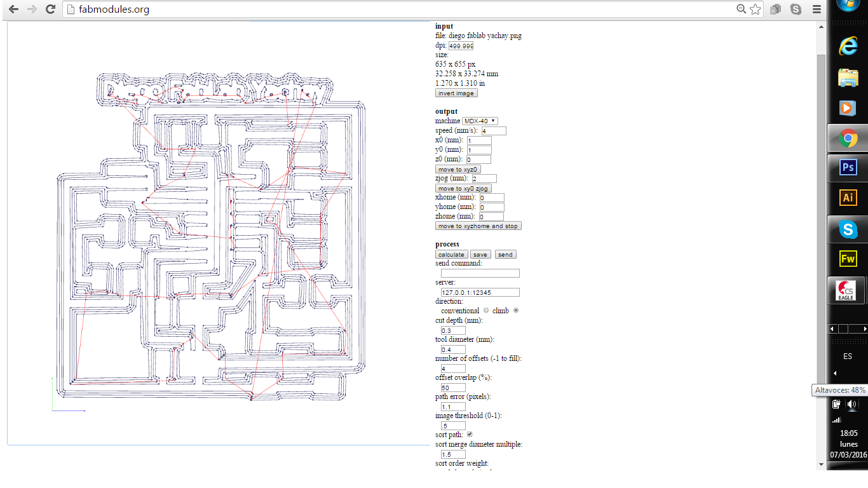The image size is (868, 488).
Task: Click the taskbar toolbar left scroll arrow
Action: coord(831,329)
